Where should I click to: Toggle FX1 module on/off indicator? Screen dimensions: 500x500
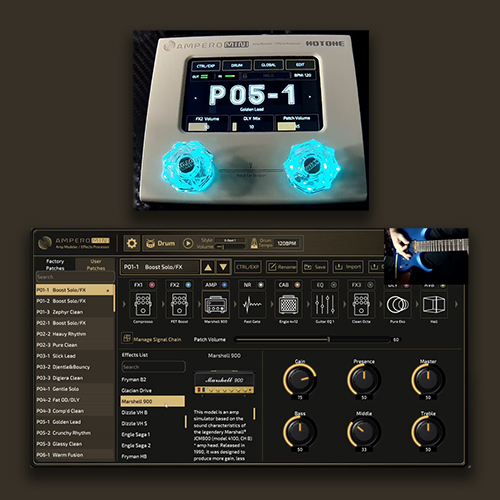coord(152,285)
